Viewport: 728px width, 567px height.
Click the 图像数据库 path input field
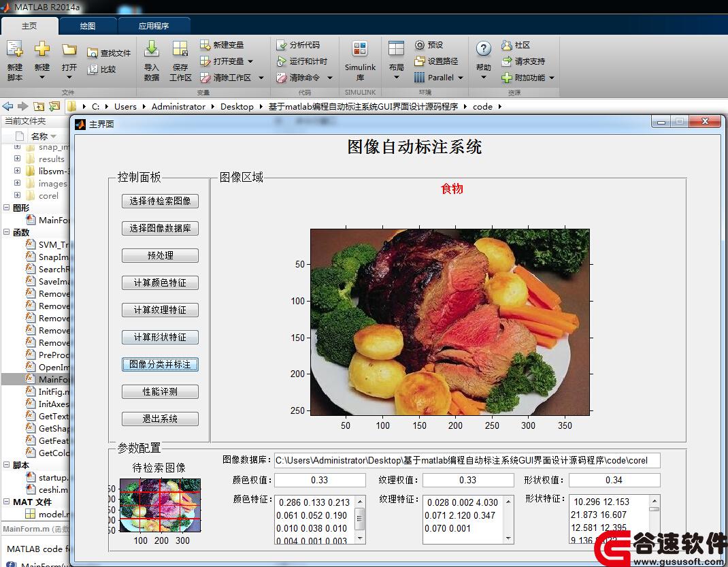pyautogui.click(x=467, y=461)
